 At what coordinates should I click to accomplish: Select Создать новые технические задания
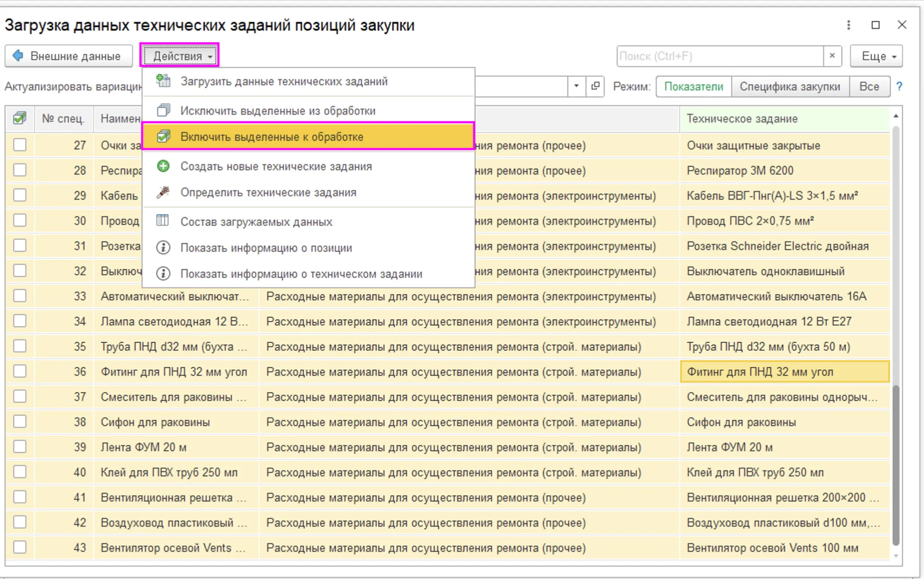click(309, 166)
